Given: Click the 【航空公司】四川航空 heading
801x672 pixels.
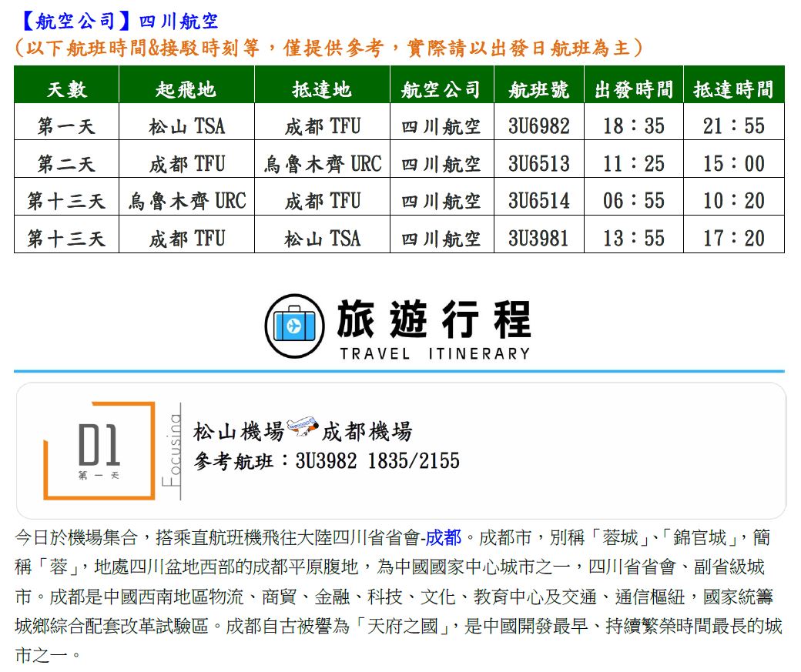Looking at the screenshot, I should 116,19.
